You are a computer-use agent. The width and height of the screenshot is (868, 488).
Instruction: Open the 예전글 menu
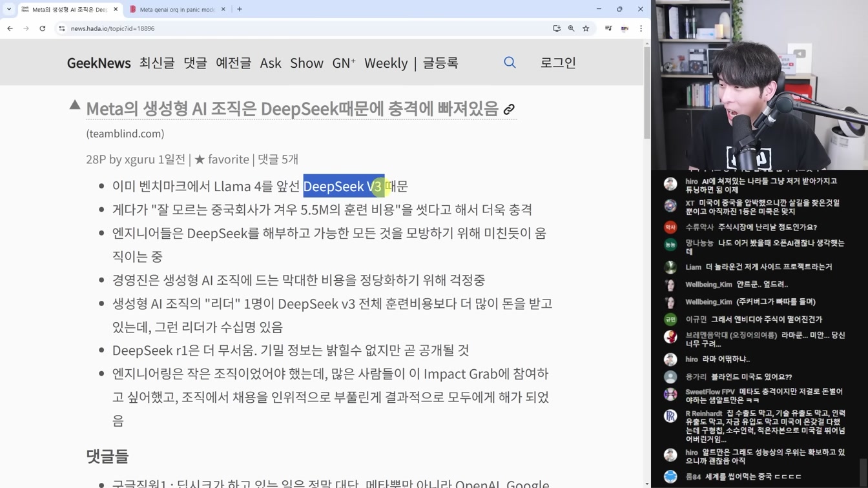(x=233, y=63)
